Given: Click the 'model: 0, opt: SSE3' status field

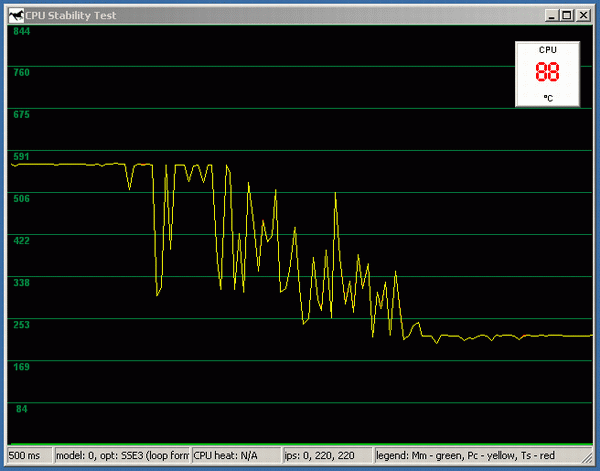Looking at the screenshot, I should click(122, 456).
